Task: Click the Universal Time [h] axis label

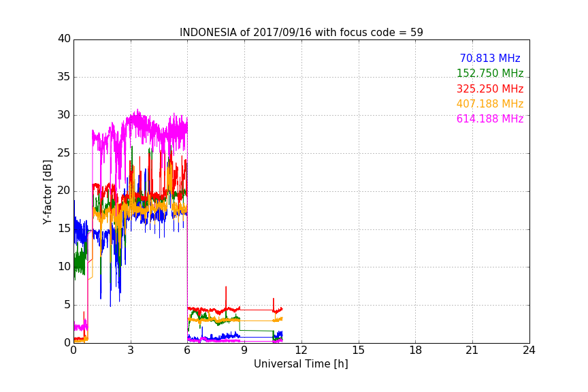Action: pyautogui.click(x=301, y=364)
